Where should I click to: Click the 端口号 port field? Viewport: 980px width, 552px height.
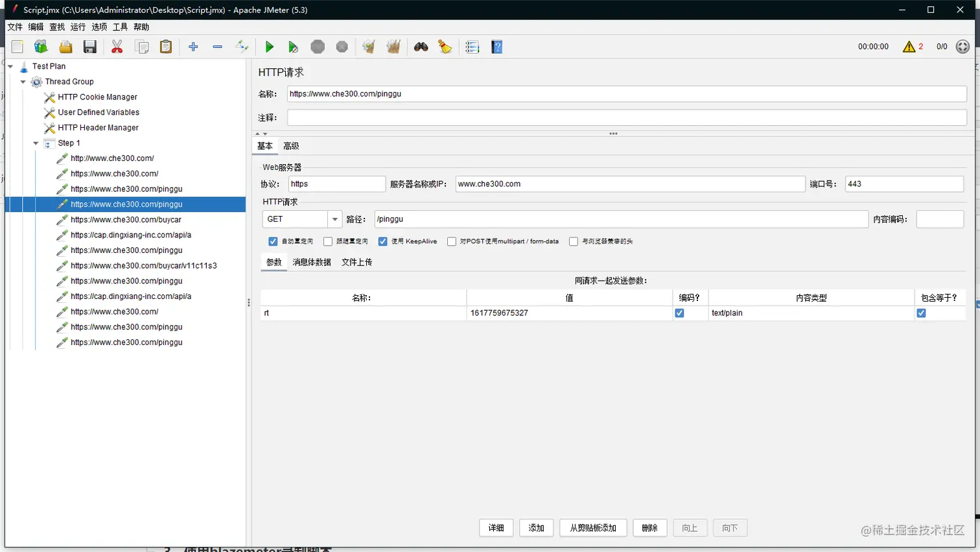(x=904, y=184)
